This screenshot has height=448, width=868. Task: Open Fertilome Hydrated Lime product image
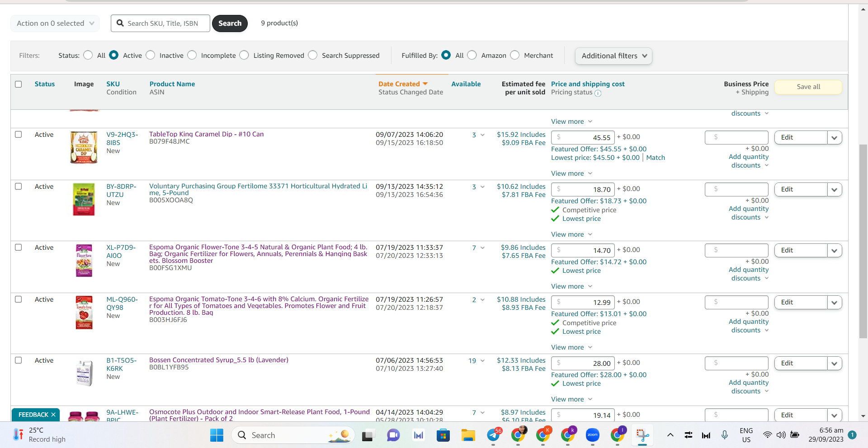84,199
